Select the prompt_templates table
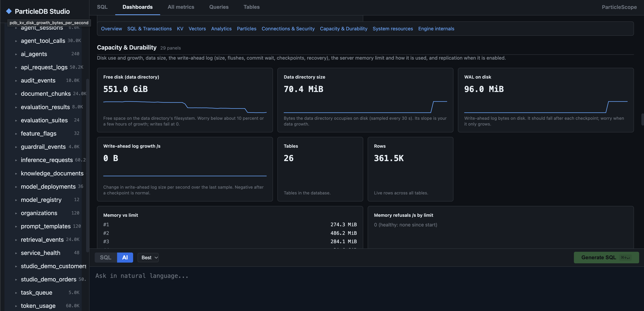 [45, 226]
